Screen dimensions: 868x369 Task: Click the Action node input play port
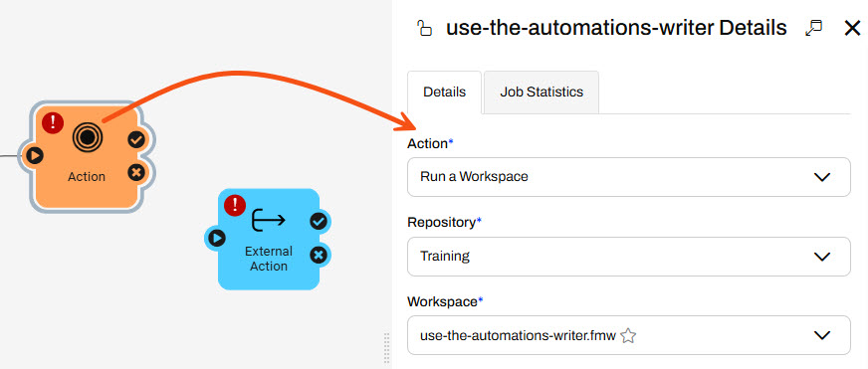[x=34, y=156]
